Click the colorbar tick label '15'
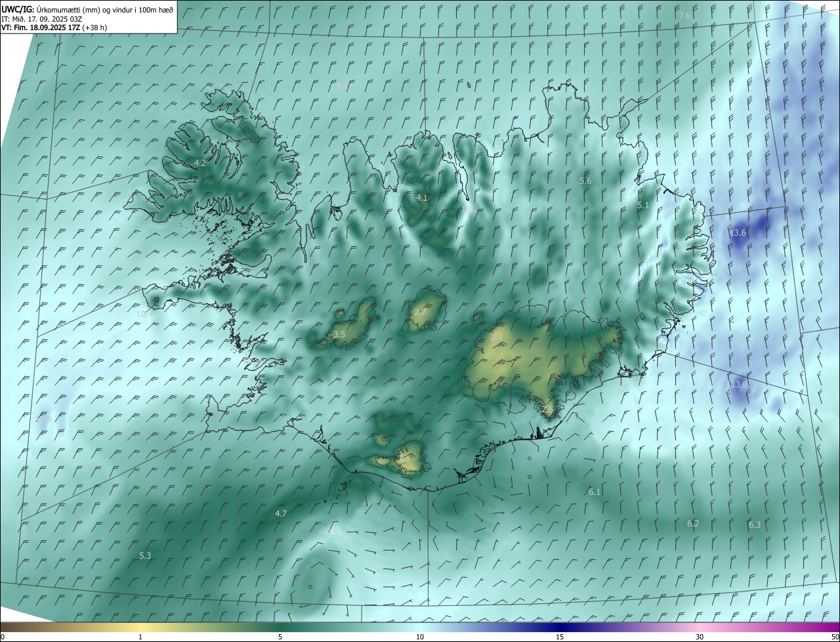This screenshot has height=642, width=840. [x=560, y=637]
